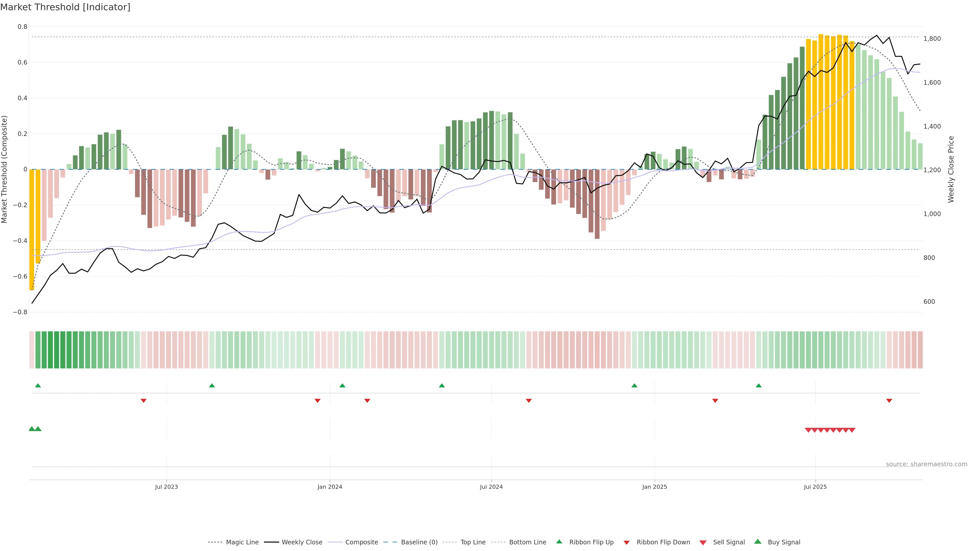The height and width of the screenshot is (551, 980).
Task: Click the ribbon flip up marker near Jan 2024
Action: pyautogui.click(x=342, y=386)
